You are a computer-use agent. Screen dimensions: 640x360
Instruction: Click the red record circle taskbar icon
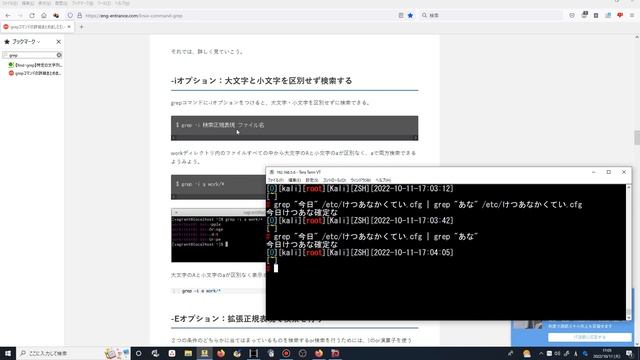[x=286, y=353]
